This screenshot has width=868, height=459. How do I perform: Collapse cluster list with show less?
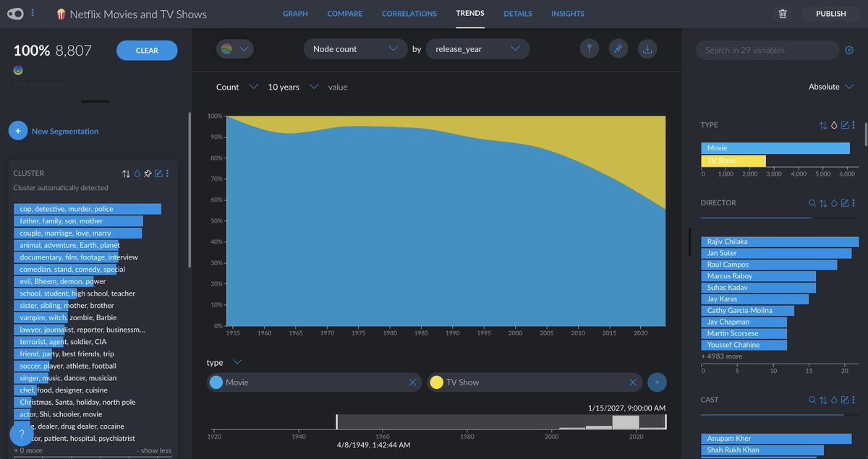pyautogui.click(x=154, y=450)
